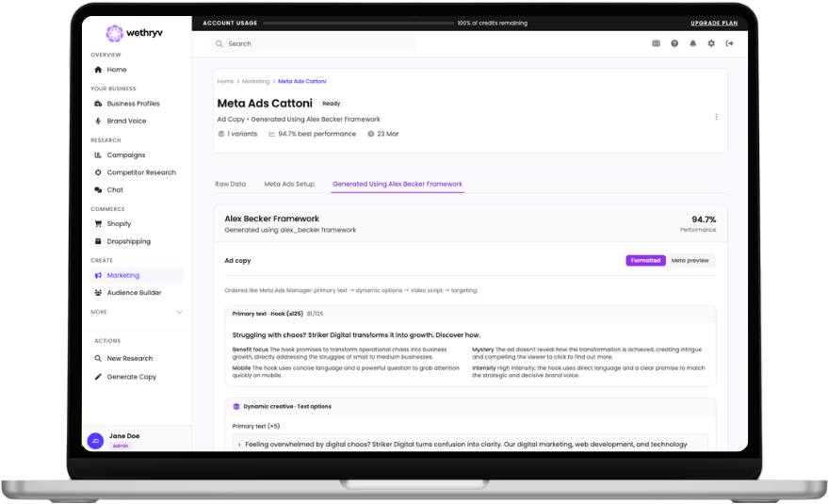Open the three-dot menu for Meta Ads Cattoni

[x=716, y=117]
